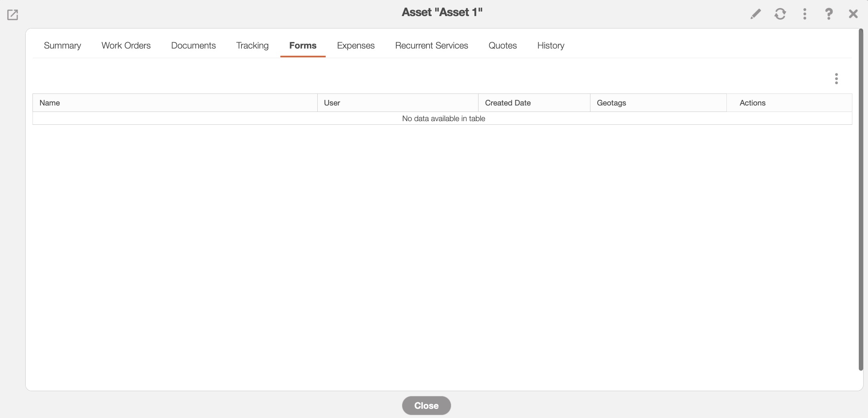Click the vertical scrollbar on the right

(860, 201)
